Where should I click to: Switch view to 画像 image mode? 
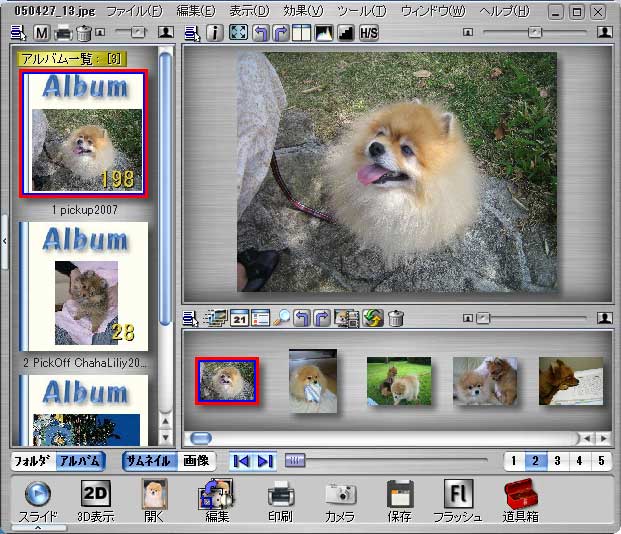tap(196, 461)
